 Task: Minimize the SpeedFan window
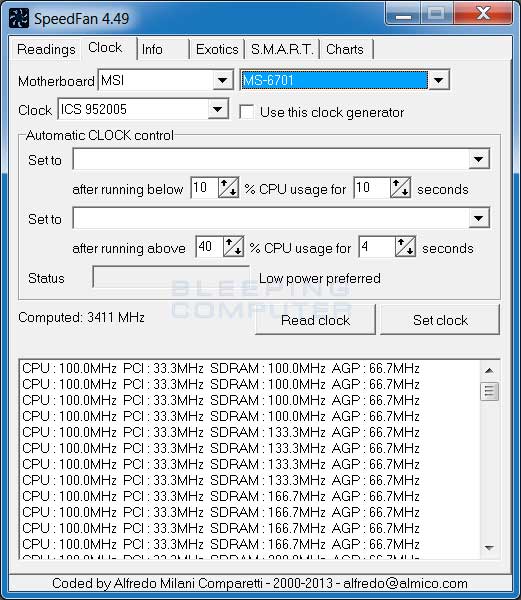[404, 14]
